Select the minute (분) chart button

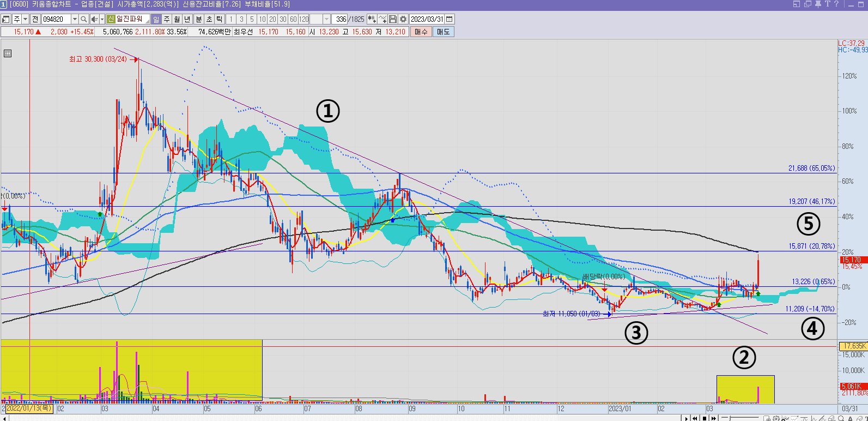(x=199, y=19)
